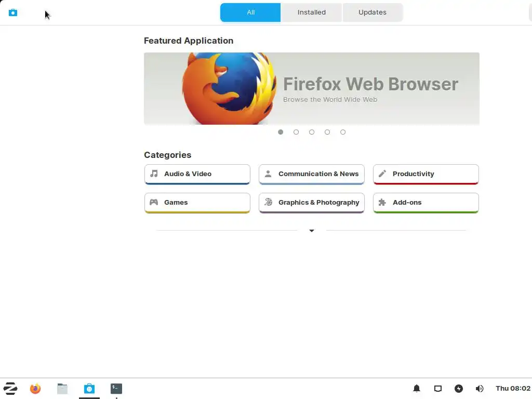
Task: Expand more categories with down arrow
Action: 312,231
